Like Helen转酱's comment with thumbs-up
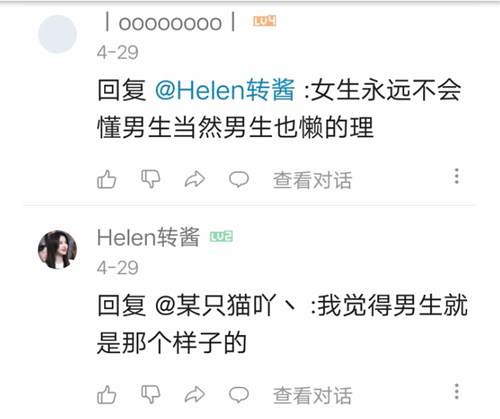This screenshot has height=419, width=500. 106,395
